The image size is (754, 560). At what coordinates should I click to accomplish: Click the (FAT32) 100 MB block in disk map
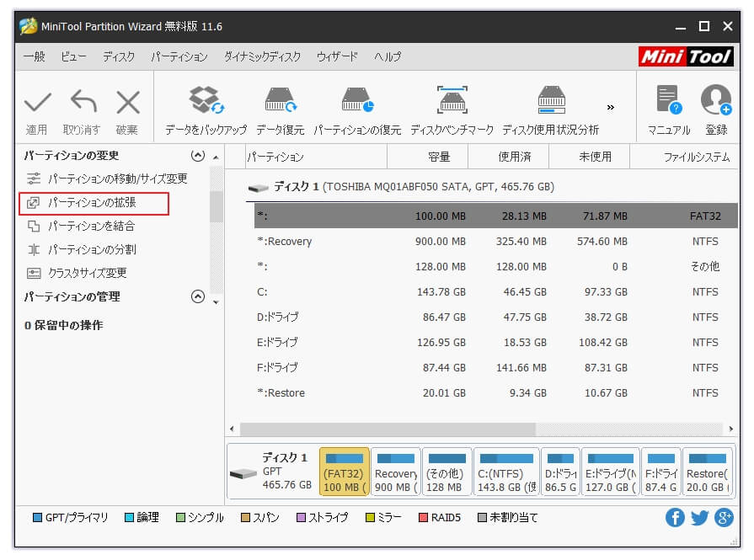point(345,472)
